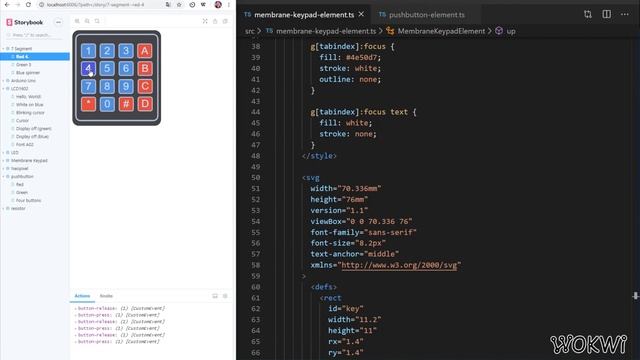Open the browser profile avatar
This screenshot has width=640, height=360.
pos(218,4)
